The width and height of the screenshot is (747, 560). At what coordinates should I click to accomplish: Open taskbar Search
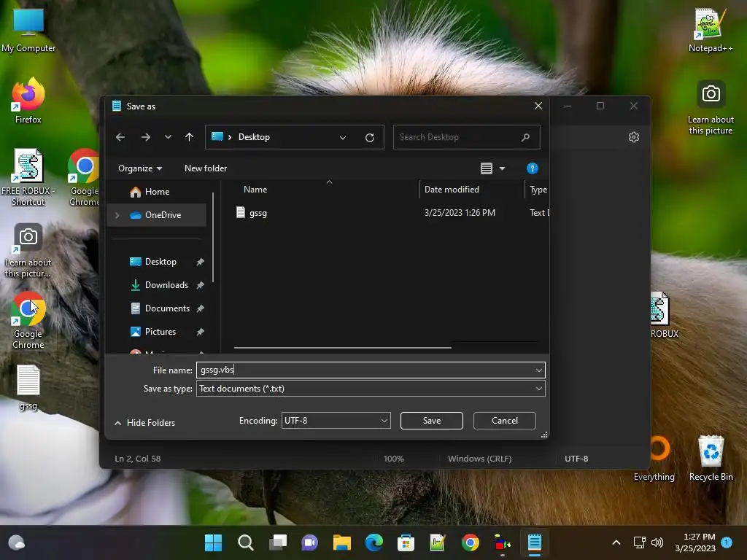point(245,542)
